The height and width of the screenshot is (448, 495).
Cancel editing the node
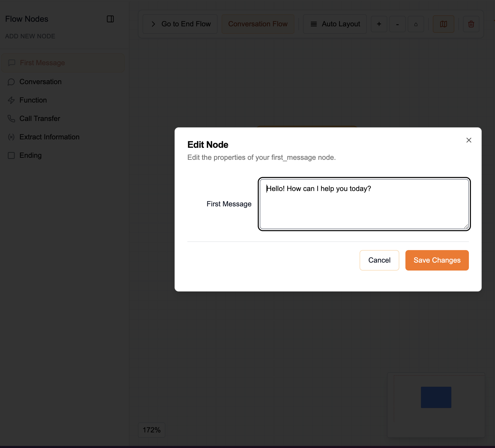click(x=379, y=260)
